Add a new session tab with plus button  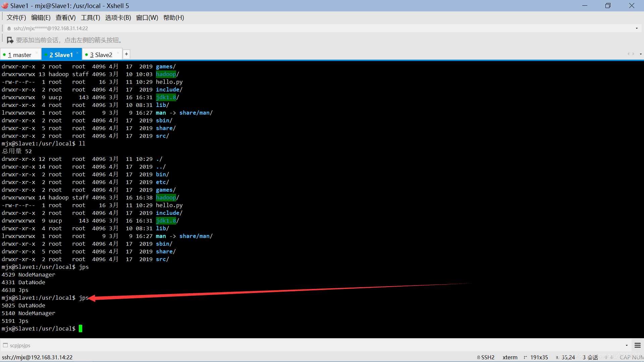tap(126, 54)
